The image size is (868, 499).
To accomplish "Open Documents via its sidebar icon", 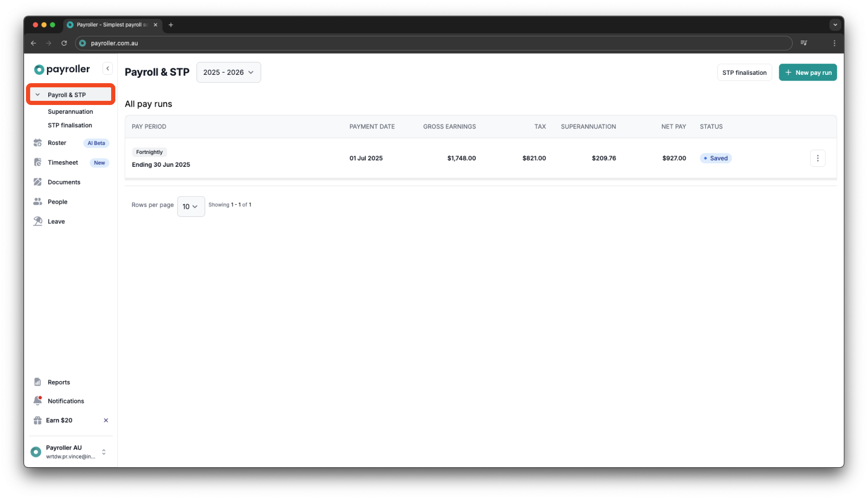I will pyautogui.click(x=38, y=182).
